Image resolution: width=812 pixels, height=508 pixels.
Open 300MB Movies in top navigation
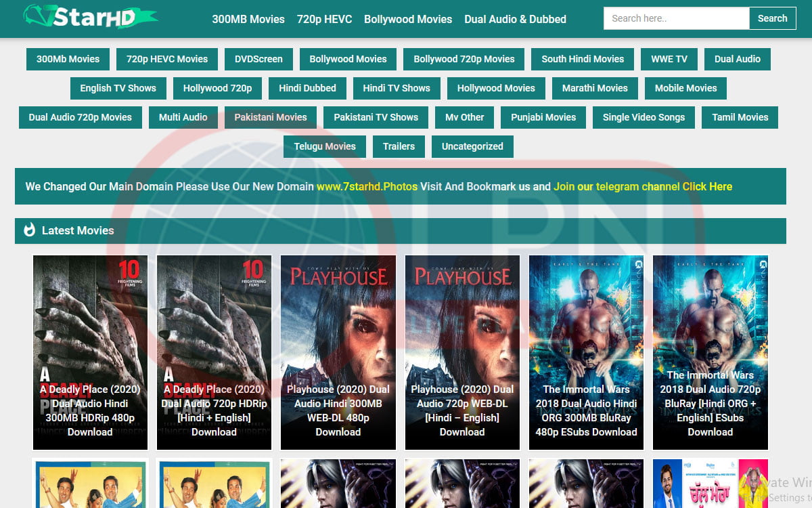coord(248,19)
